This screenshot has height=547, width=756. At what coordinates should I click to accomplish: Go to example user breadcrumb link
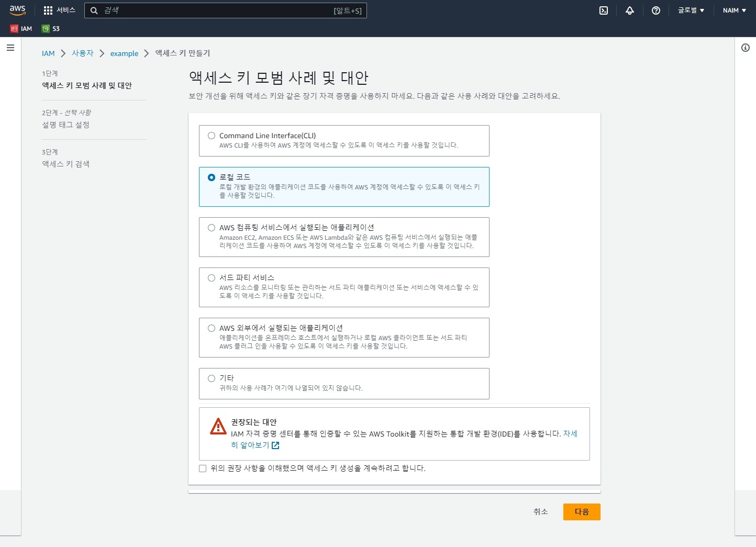[124, 53]
